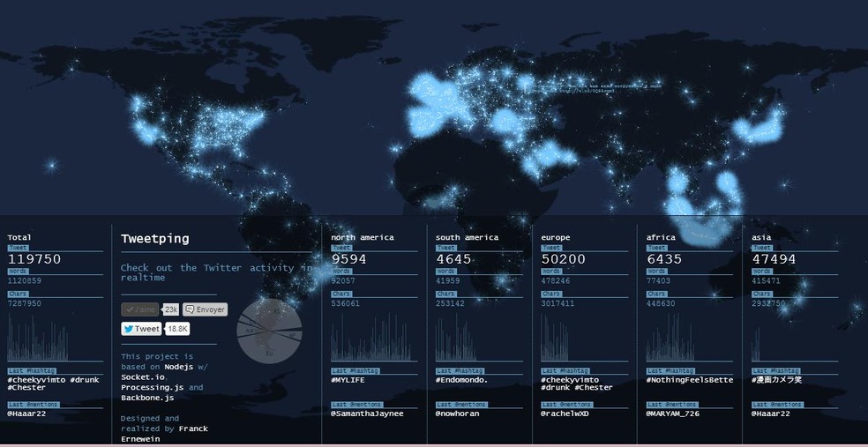Click asia tweet count 47494

tap(774, 259)
